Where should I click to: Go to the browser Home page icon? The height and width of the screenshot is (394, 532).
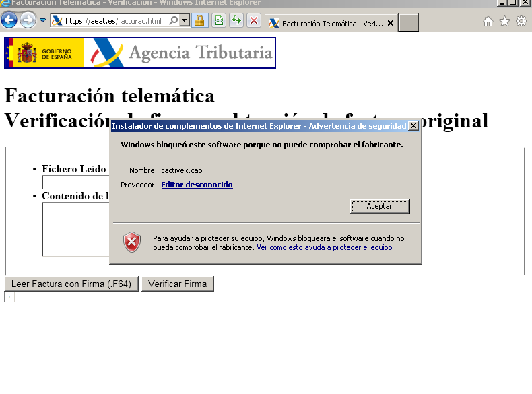(x=488, y=22)
